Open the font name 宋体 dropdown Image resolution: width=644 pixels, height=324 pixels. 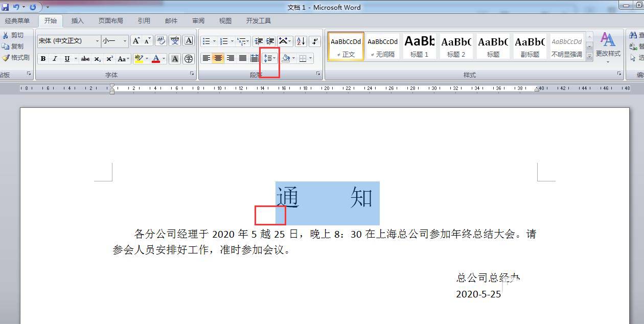point(97,41)
